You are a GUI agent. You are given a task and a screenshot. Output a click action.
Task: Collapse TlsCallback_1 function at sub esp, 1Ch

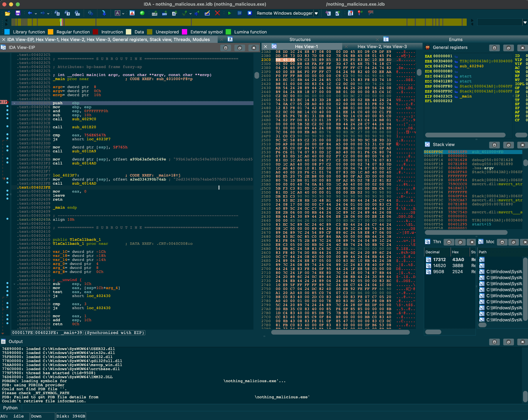click(14, 284)
